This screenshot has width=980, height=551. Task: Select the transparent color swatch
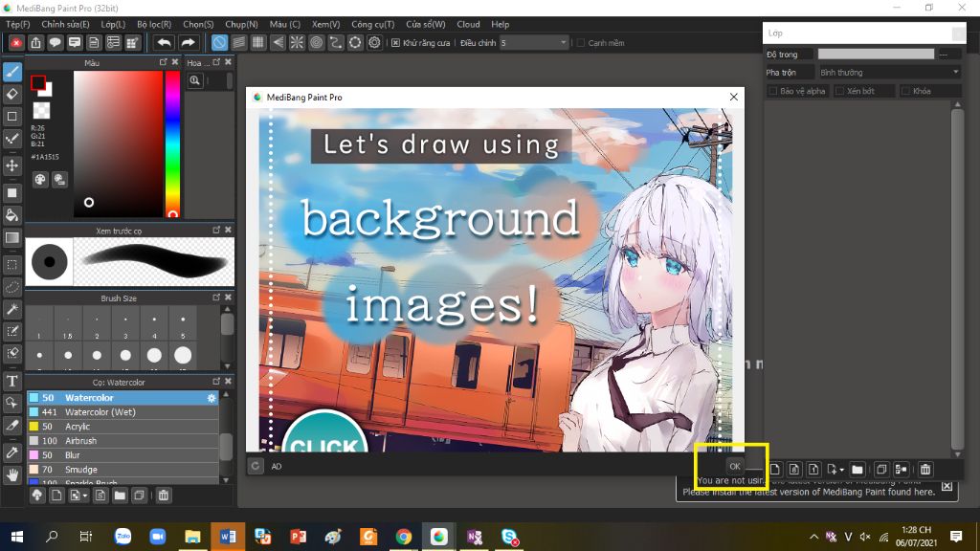(x=41, y=111)
